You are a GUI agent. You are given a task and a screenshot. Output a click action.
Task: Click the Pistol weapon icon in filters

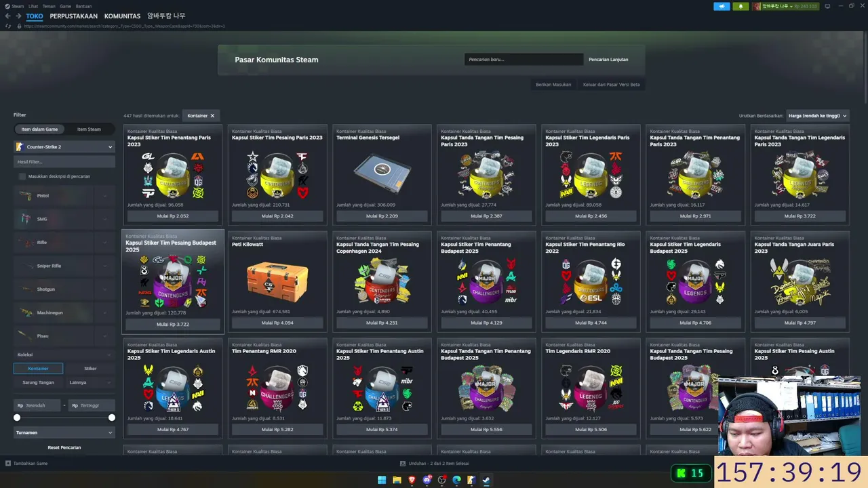(x=26, y=196)
